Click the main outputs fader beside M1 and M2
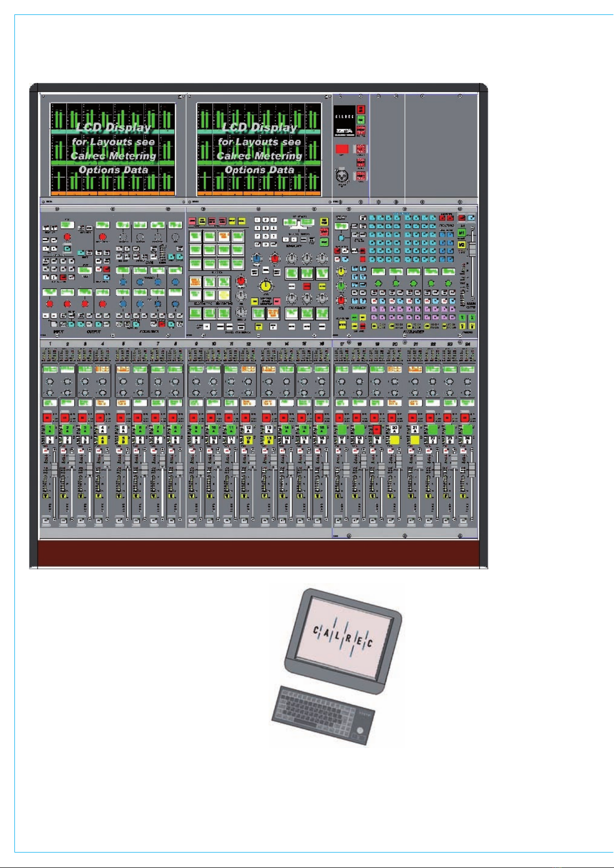Screen dimensions: 614x868 [x=472, y=248]
